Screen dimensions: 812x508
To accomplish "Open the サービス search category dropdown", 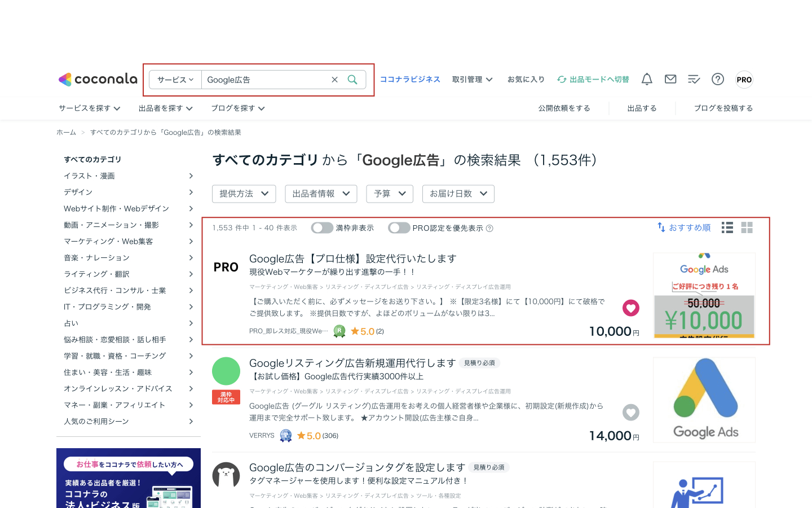I will point(175,79).
